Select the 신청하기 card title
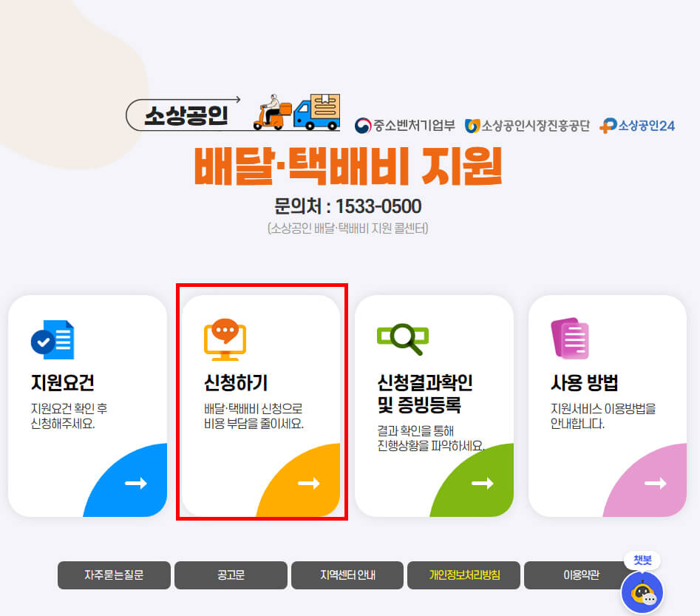Image resolution: width=700 pixels, height=616 pixels. [x=236, y=383]
